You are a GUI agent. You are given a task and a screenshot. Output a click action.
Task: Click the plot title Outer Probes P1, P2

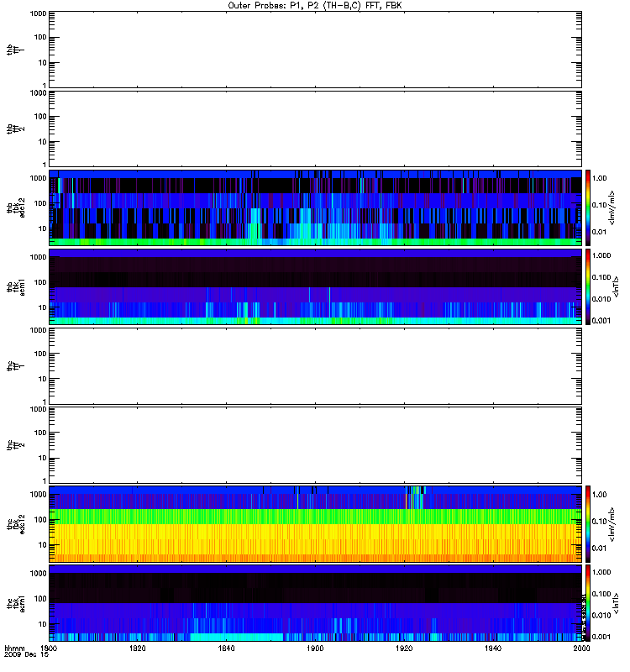tap(315, 6)
